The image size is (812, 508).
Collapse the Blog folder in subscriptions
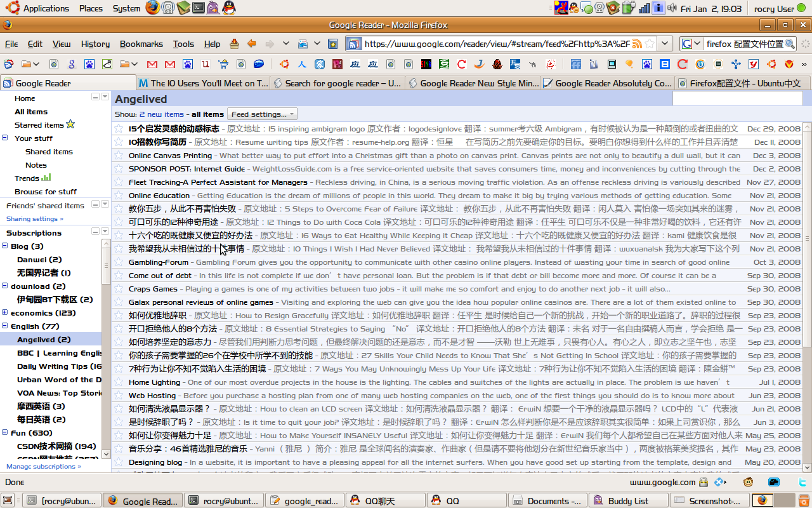5,246
